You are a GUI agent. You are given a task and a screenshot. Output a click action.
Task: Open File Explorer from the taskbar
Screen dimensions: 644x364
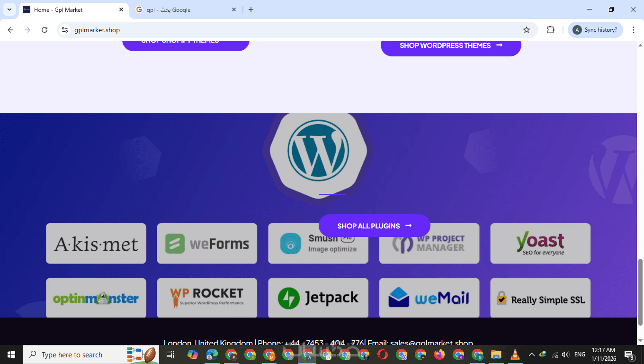(x=496, y=355)
